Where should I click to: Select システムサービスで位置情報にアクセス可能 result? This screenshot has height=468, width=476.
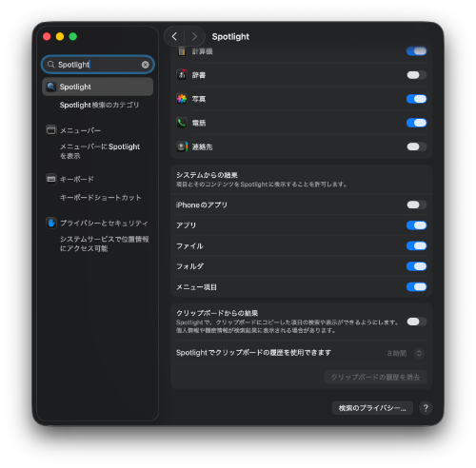pyautogui.click(x=104, y=244)
